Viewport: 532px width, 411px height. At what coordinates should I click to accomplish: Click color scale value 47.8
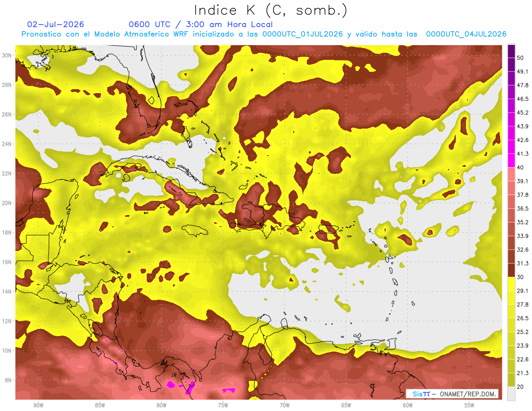click(523, 85)
